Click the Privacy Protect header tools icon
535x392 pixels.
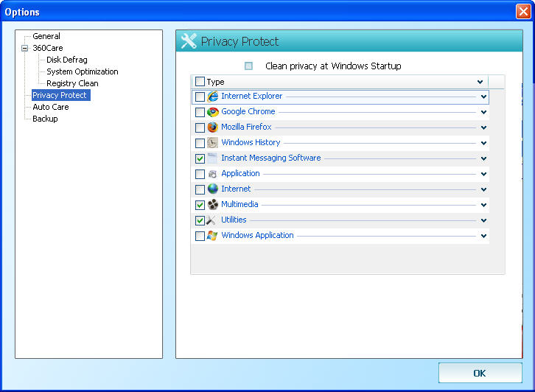(x=189, y=41)
